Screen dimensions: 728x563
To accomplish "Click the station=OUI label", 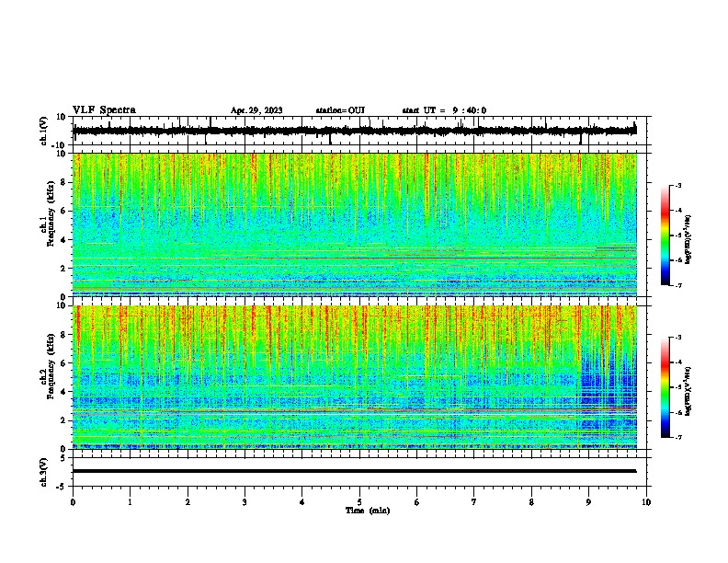I will coord(340,110).
